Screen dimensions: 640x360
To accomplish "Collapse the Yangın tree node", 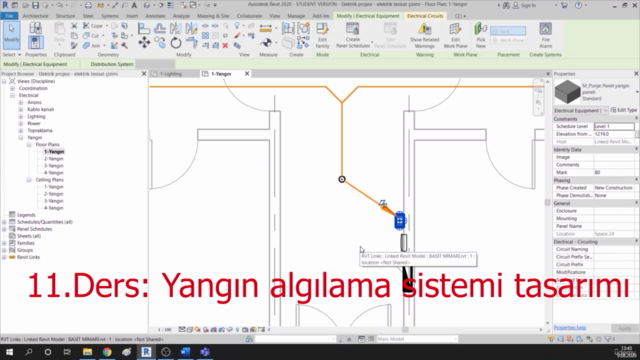I will (x=20, y=138).
